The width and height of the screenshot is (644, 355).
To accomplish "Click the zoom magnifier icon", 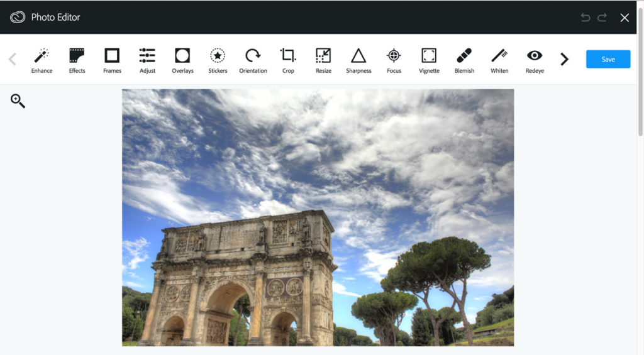I will pos(18,101).
